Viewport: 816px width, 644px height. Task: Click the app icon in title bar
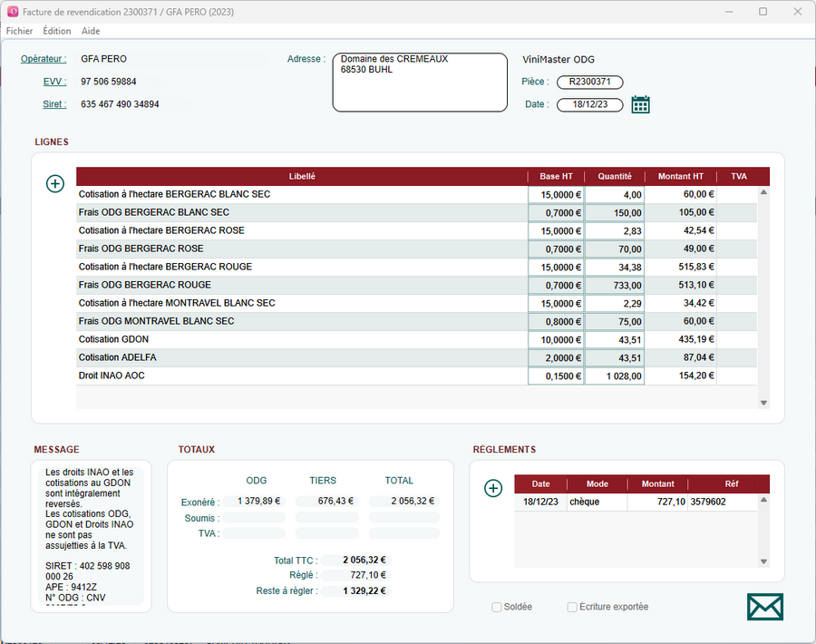12,12
